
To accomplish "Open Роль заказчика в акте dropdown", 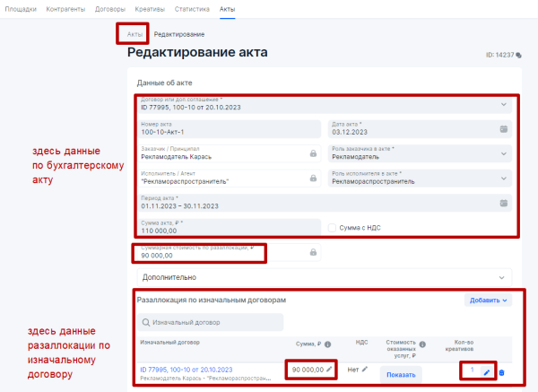I will (503, 153).
